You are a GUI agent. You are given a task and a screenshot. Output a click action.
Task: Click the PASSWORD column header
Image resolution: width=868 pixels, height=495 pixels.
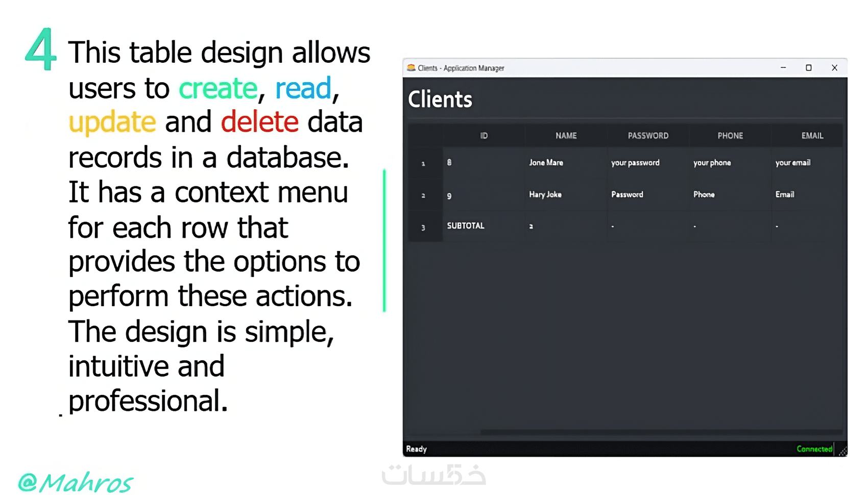tap(648, 136)
